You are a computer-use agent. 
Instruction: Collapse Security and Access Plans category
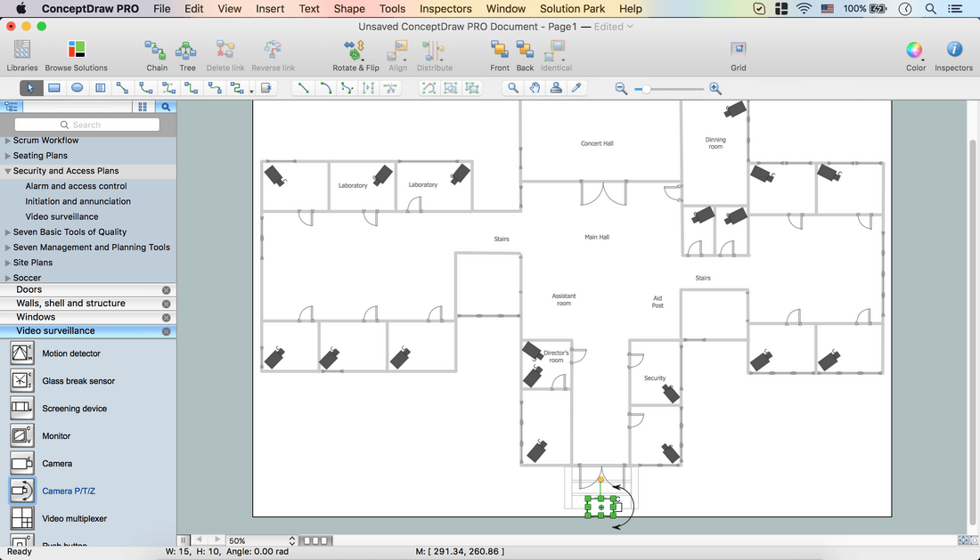click(x=7, y=171)
